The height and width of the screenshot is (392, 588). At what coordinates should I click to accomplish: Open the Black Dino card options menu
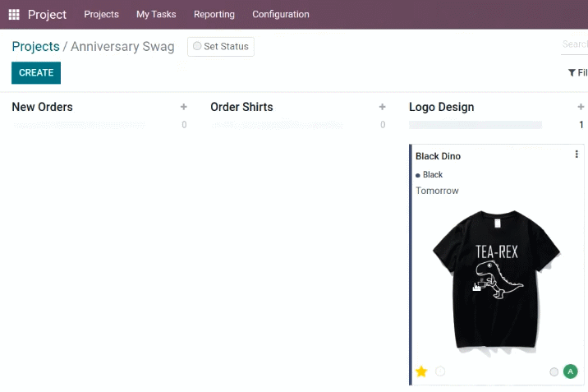click(x=577, y=154)
